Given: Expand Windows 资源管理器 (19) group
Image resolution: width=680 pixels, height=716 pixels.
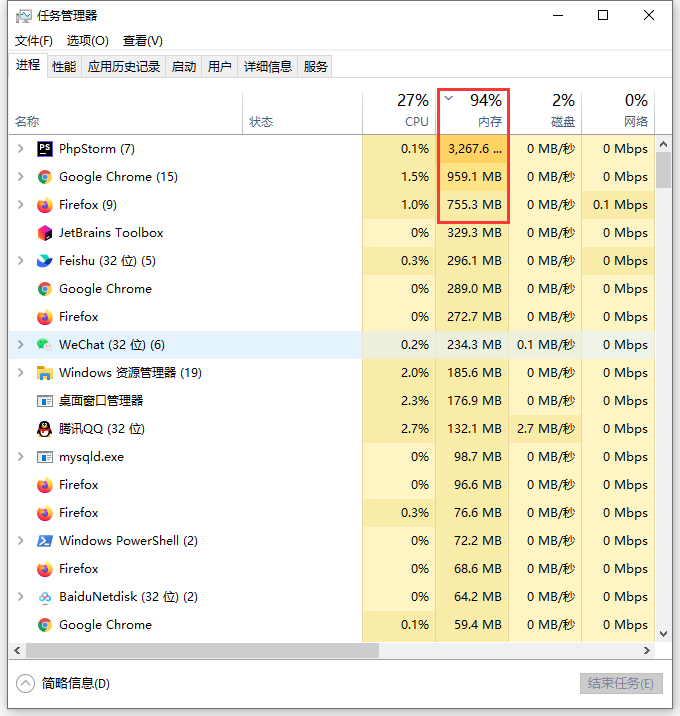Looking at the screenshot, I should [x=21, y=373].
